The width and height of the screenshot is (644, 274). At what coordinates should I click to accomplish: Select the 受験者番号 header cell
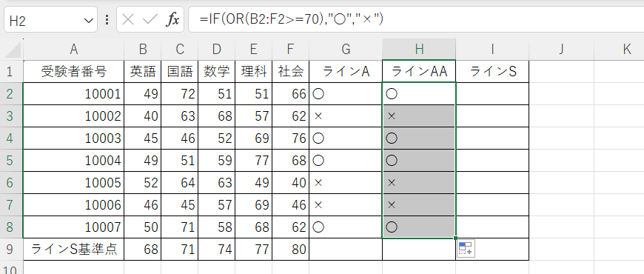click(74, 72)
